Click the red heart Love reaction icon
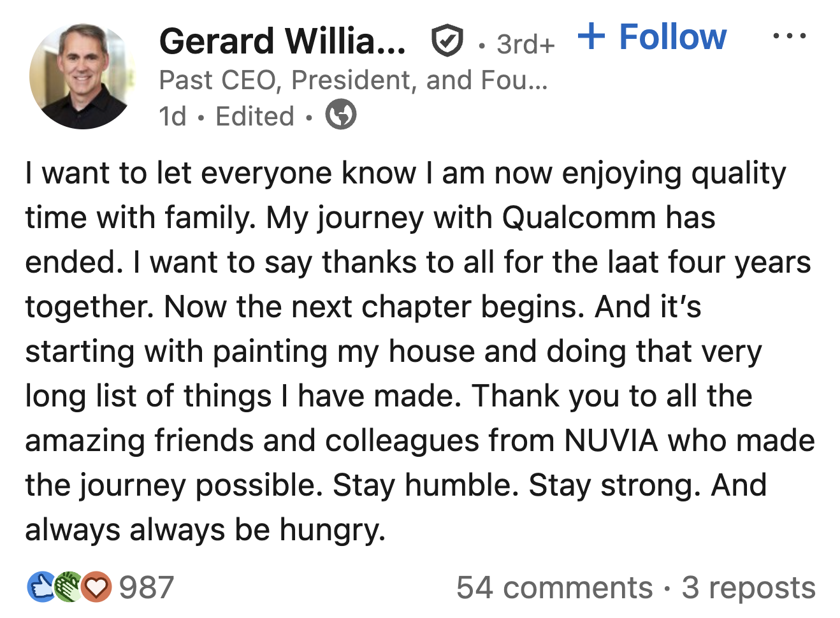840x618 pixels. point(96,587)
